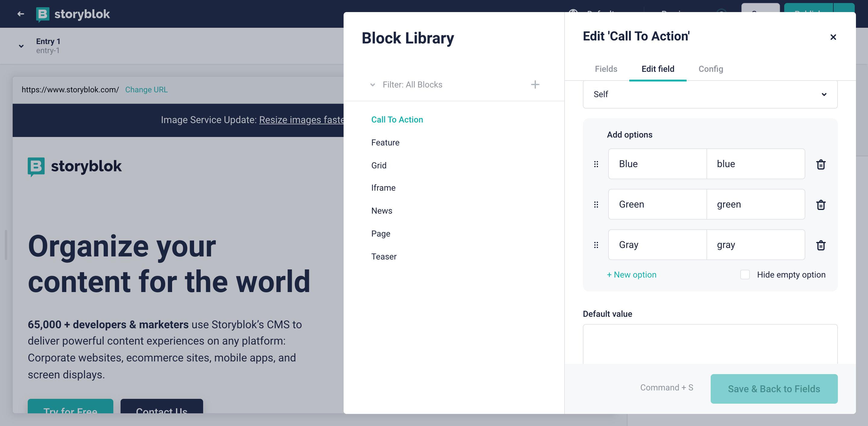Delete the Blue option with trash icon
Screen dimensions: 868x426
pyautogui.click(x=820, y=165)
